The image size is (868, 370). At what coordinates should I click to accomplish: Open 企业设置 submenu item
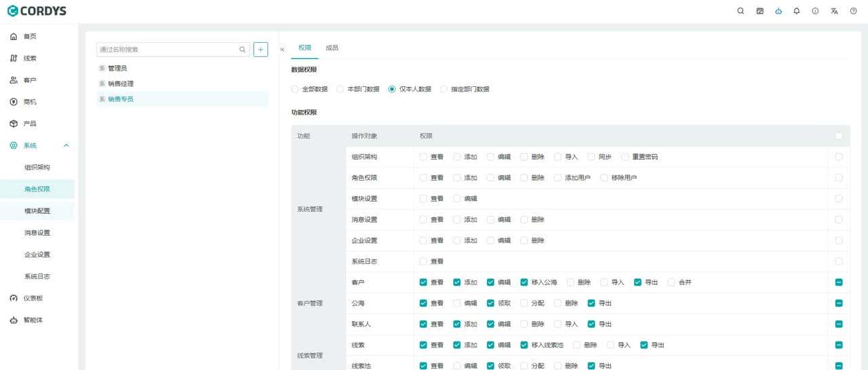tap(37, 255)
